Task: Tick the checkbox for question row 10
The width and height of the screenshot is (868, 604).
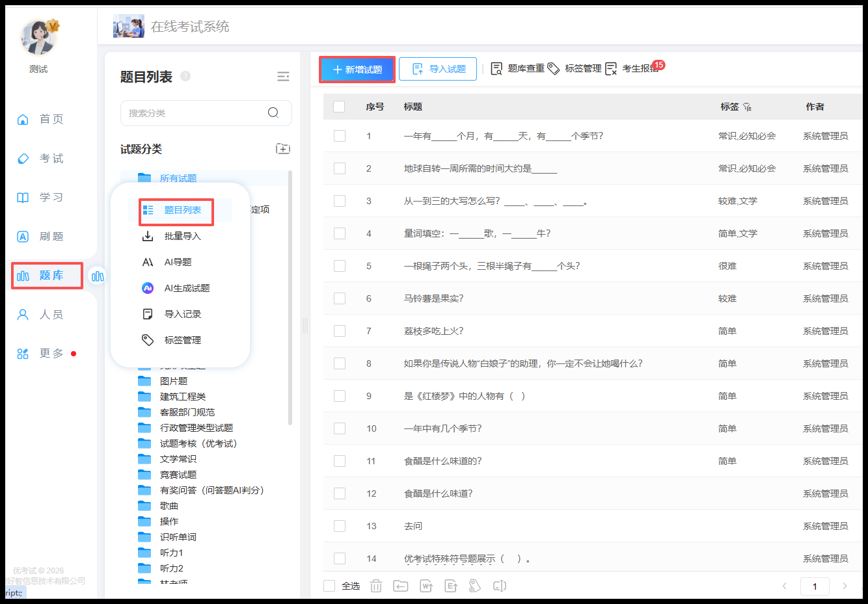Action: point(340,428)
